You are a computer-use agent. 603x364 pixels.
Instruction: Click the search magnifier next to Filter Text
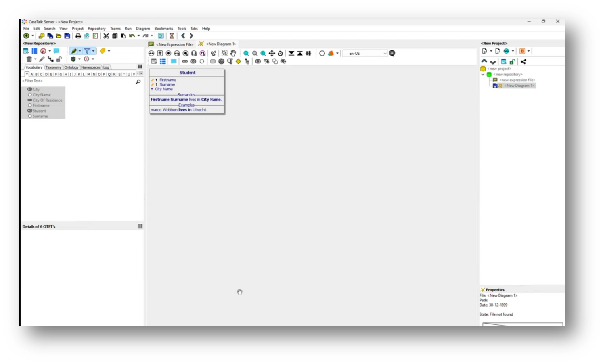[138, 82]
